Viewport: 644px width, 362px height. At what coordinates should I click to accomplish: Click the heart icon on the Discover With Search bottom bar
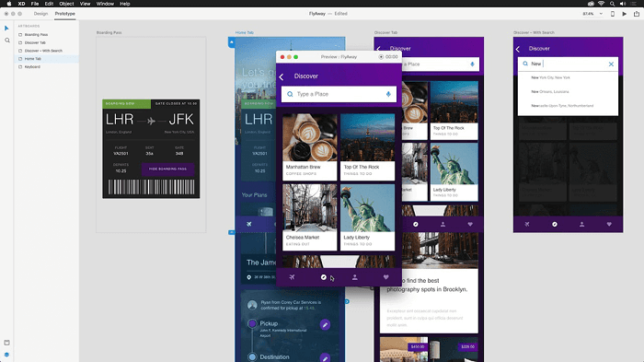(609, 224)
